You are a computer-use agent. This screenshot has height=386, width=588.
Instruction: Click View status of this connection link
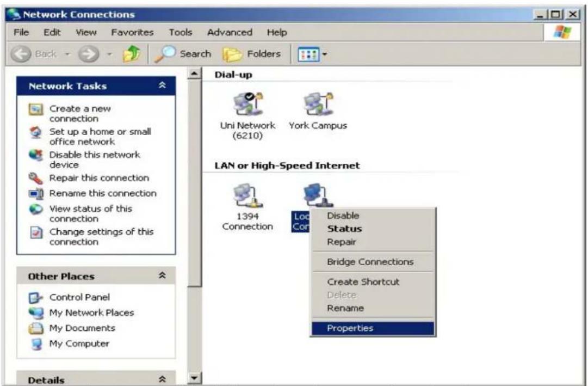point(91,213)
